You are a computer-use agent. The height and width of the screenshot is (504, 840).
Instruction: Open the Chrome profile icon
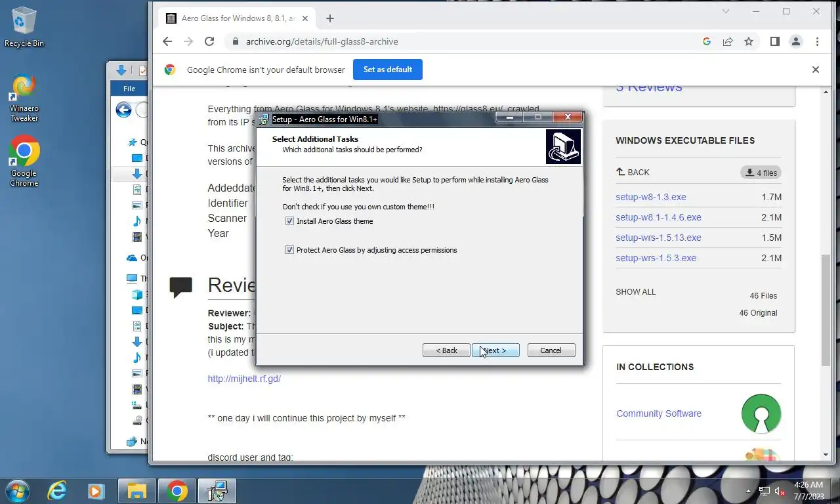click(x=796, y=41)
